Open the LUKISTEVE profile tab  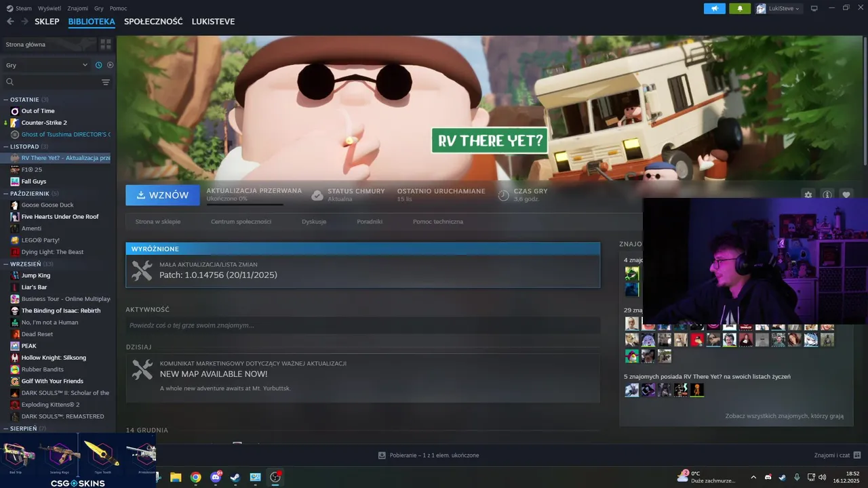tap(213, 22)
